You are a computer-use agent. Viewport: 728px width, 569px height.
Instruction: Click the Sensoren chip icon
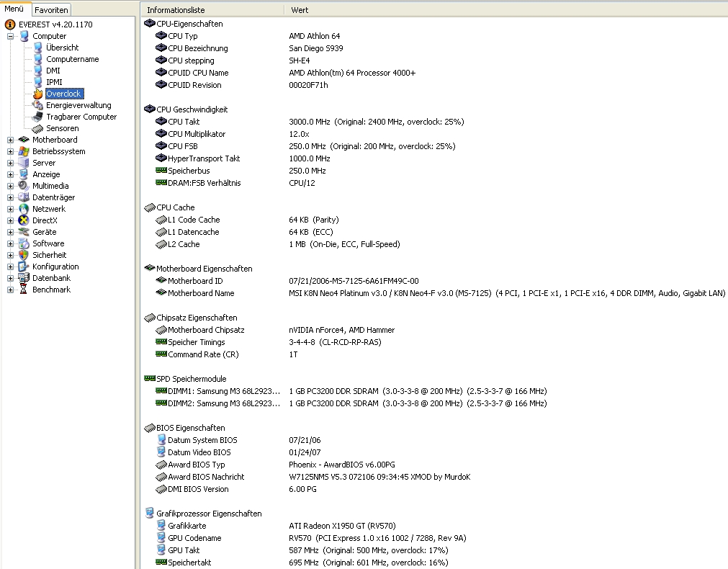coord(37,128)
